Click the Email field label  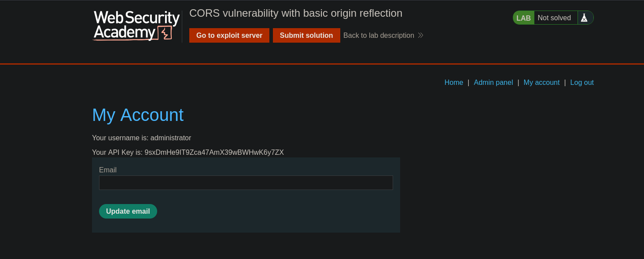[108, 170]
